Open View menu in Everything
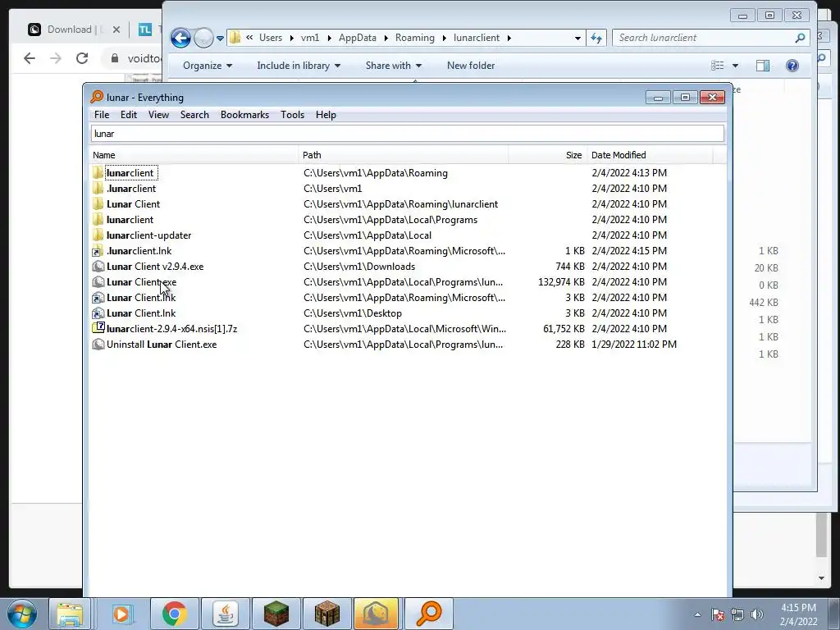The image size is (840, 630). pos(158,115)
